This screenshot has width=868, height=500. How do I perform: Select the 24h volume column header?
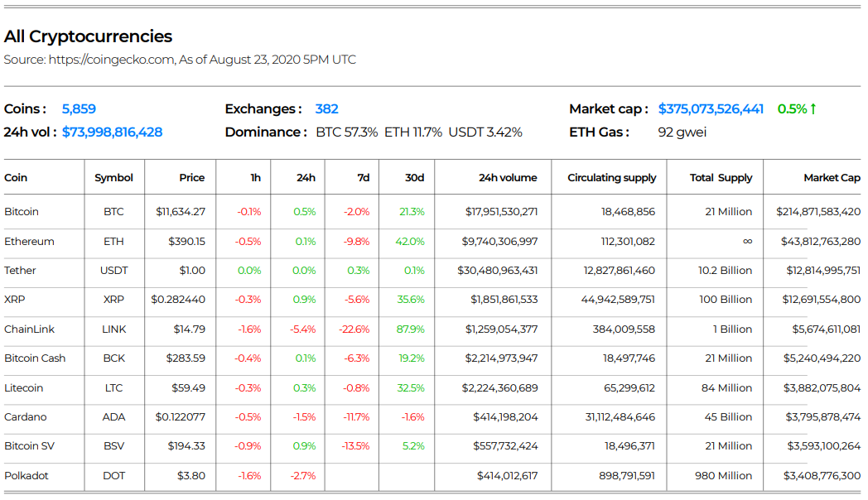click(508, 177)
